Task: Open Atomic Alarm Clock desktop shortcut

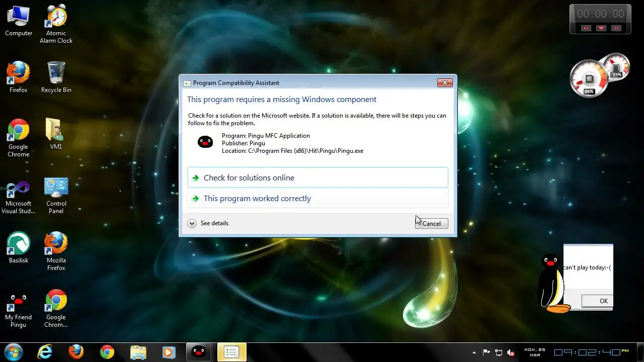Action: [x=56, y=24]
